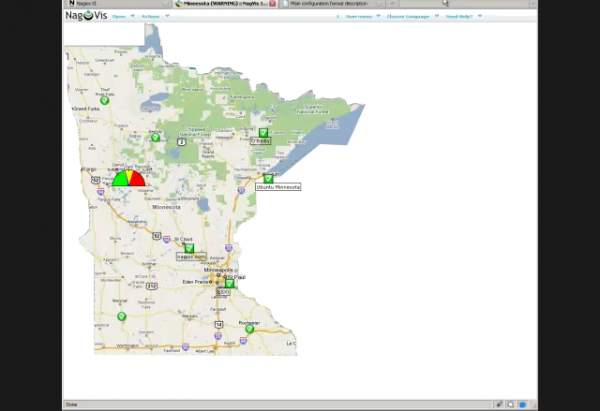Click the green status icon near Rochester
Screen dimensions: 600x411
pos(249,329)
